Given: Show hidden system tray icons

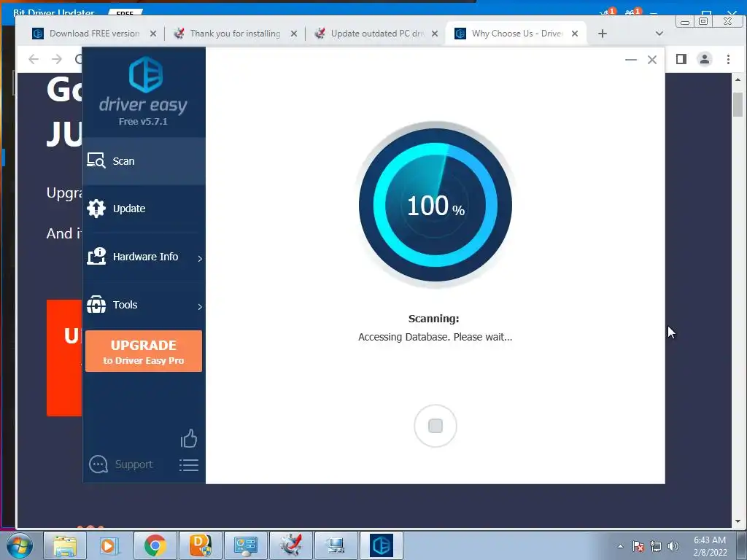Looking at the screenshot, I should click(620, 546).
